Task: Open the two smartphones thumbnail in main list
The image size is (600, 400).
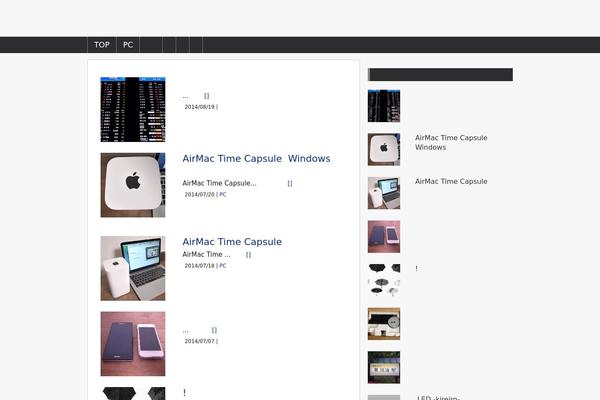Action: tap(133, 344)
